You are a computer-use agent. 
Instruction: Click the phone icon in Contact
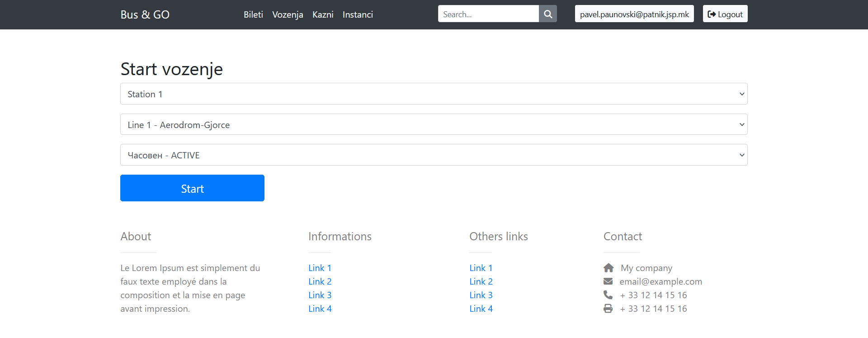(x=608, y=295)
